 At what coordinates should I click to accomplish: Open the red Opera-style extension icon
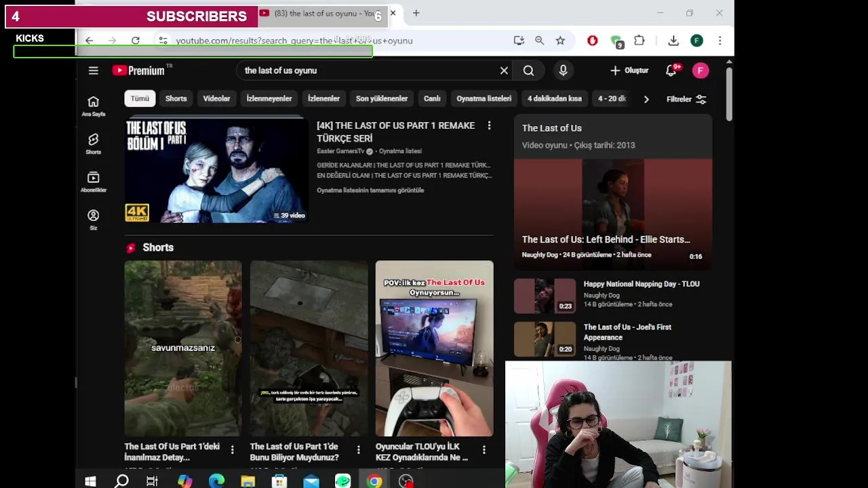(x=593, y=41)
